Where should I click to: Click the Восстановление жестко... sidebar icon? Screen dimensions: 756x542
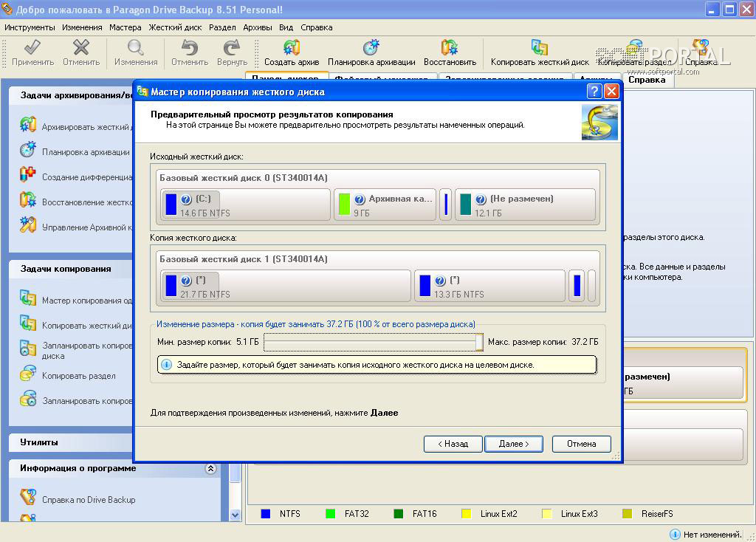(28, 199)
